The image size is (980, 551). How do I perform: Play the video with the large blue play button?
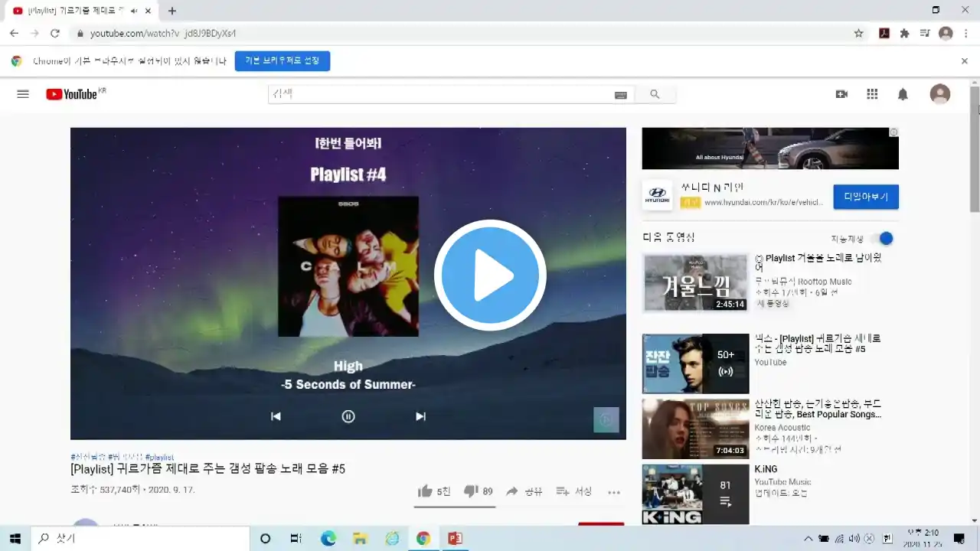tap(490, 275)
